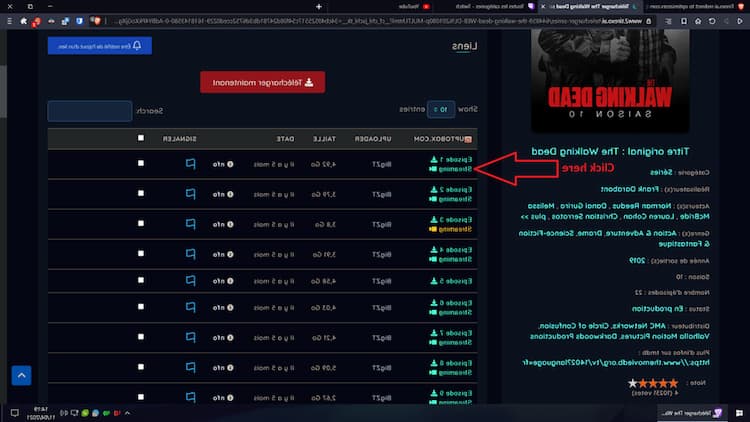750x422 pixels.
Task: Expand the cast list via 'plus >>'
Action: (532, 217)
